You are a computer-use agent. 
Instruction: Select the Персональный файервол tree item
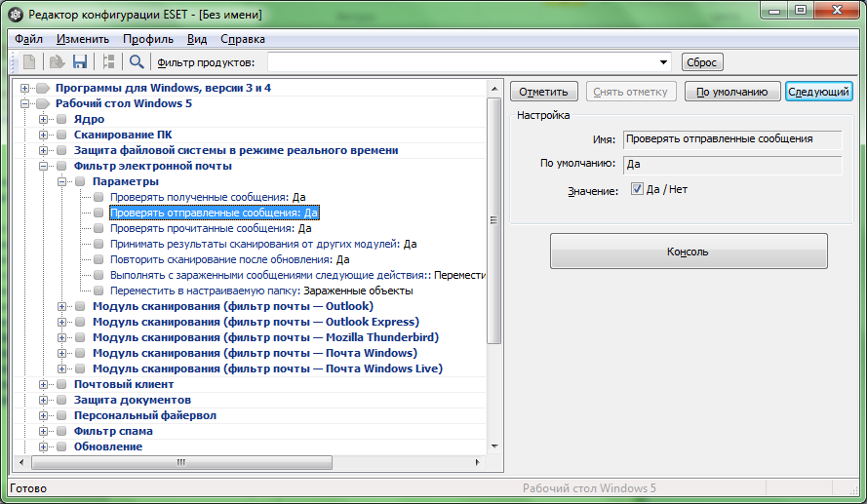pos(145,415)
